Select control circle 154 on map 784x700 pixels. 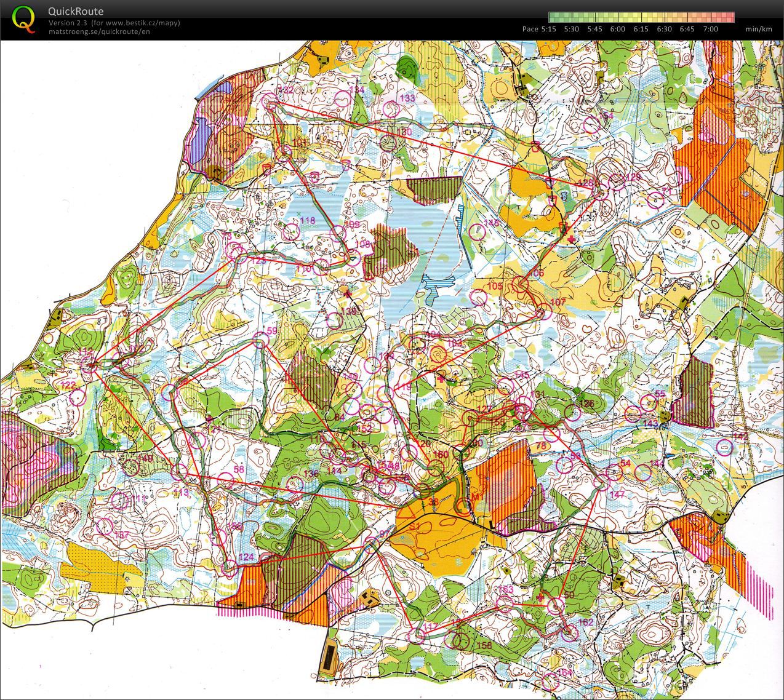click(592, 125)
